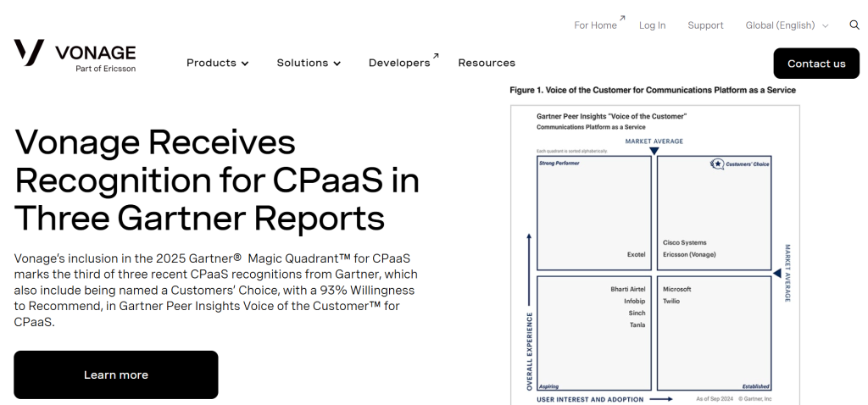Screen dimensions: 868x405
Task: Select Developers in the navigation bar
Action: click(x=398, y=63)
